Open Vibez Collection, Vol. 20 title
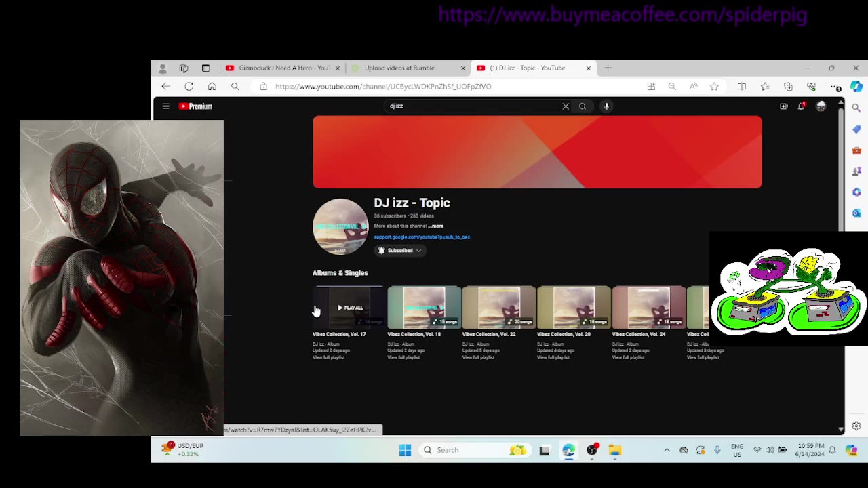 tap(564, 334)
